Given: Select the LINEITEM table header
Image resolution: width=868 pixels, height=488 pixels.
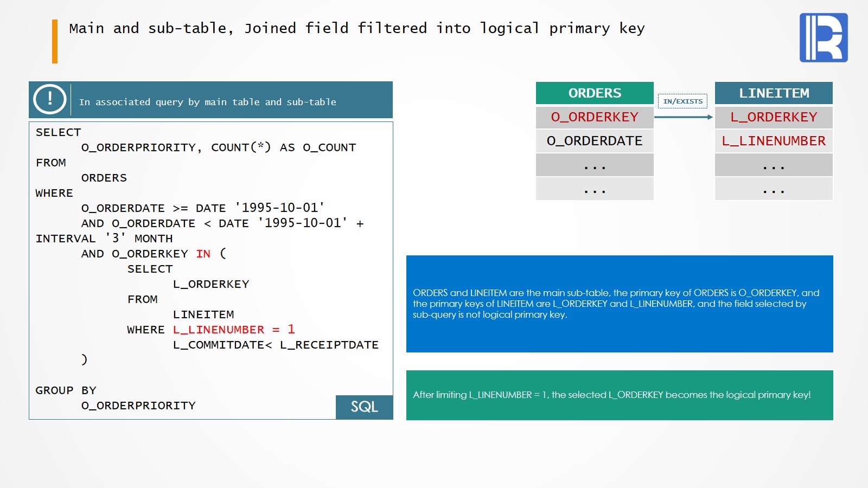Looking at the screenshot, I should 774,93.
